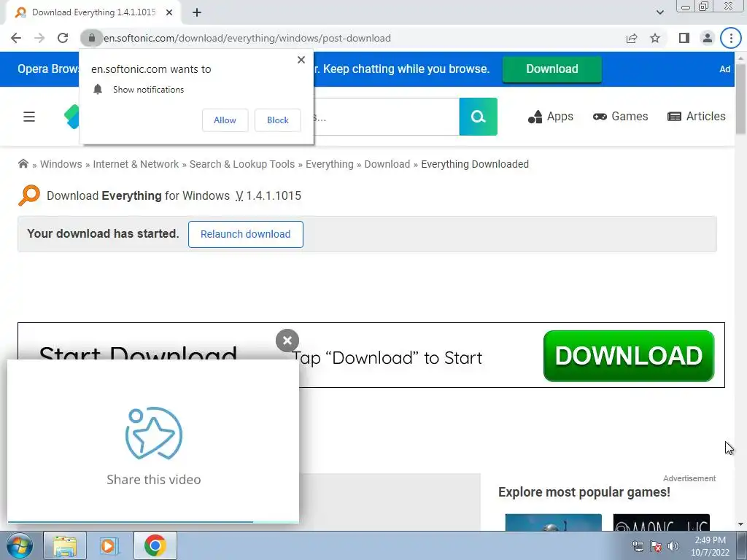The image size is (747, 560).
Task: Click the page vertical scrollbar thumb
Action: pyautogui.click(x=741, y=98)
